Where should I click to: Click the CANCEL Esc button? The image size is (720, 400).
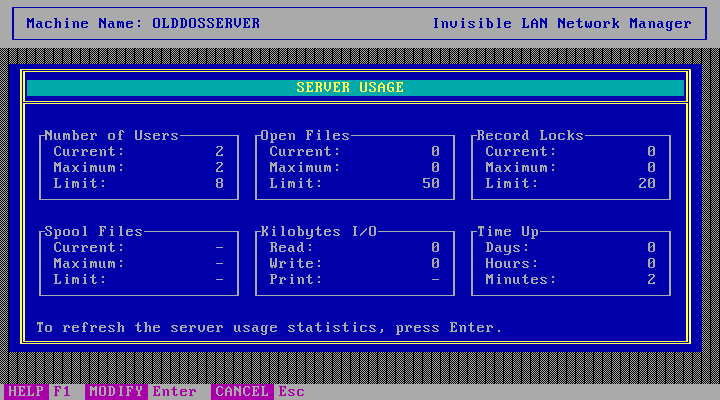coord(257,391)
